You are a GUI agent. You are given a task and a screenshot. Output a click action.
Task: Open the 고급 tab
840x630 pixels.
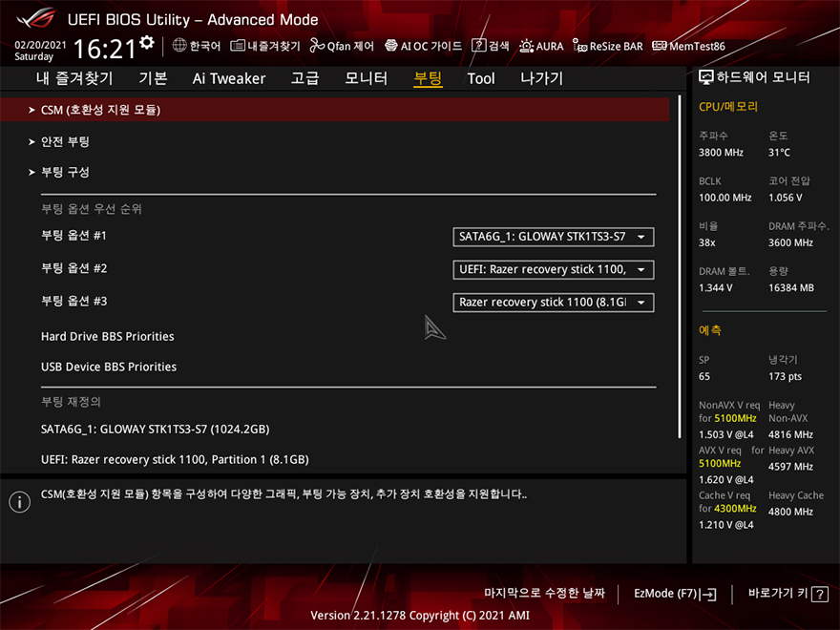point(304,78)
